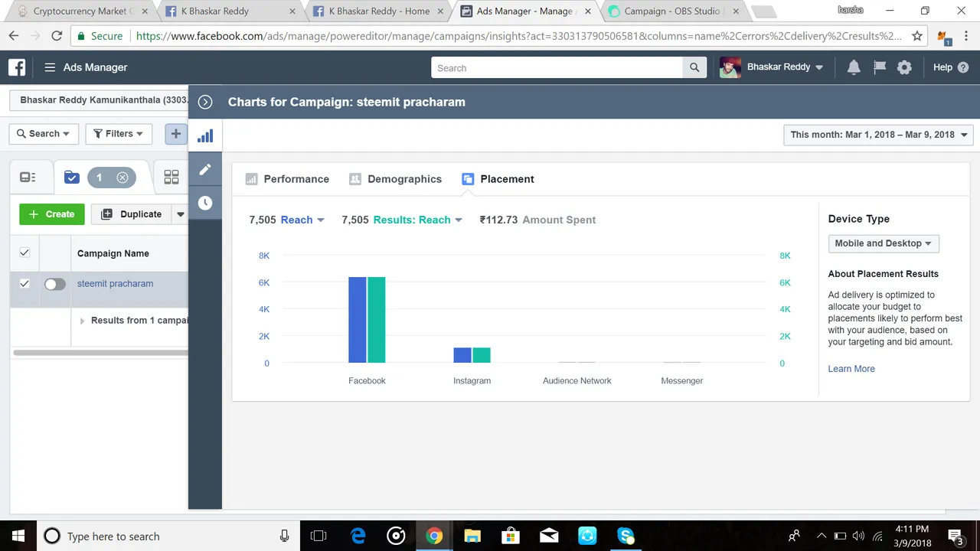Open the Action Center notification icon

pos(955,536)
